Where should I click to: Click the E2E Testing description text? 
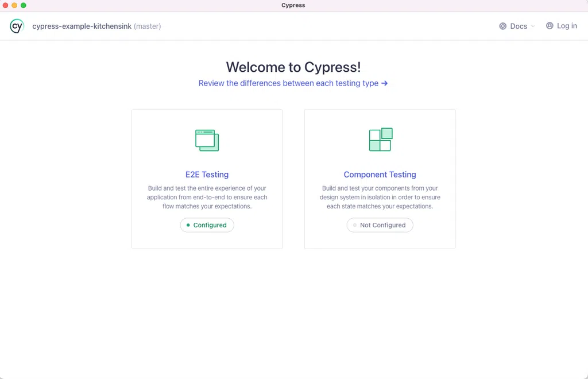point(207,197)
